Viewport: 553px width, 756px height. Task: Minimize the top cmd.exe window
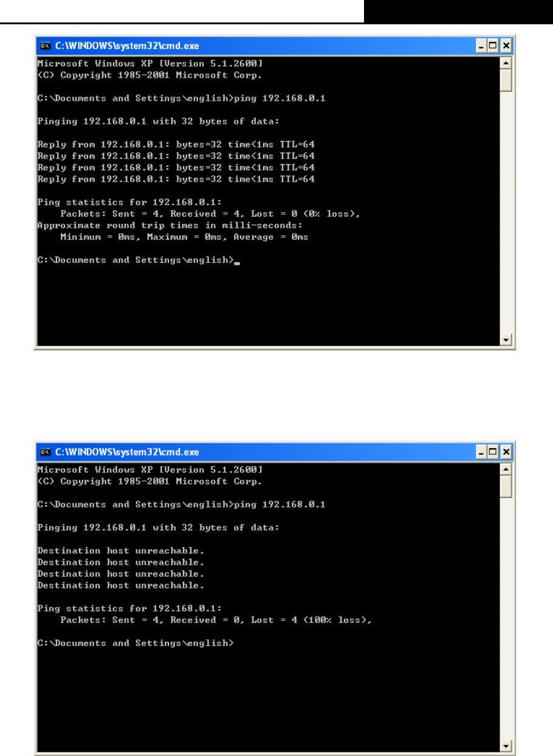[x=481, y=46]
